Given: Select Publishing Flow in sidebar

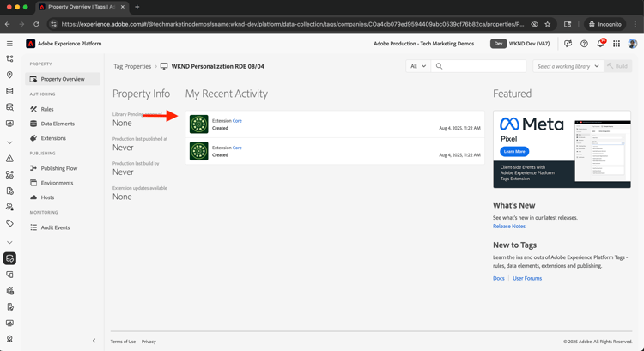Looking at the screenshot, I should coord(58,168).
